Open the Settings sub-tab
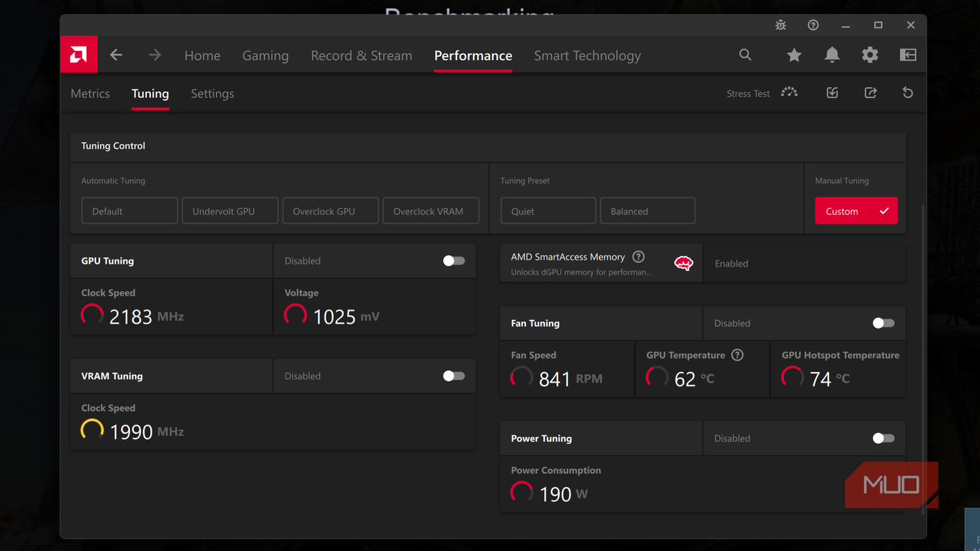The image size is (980, 551). coord(212,93)
